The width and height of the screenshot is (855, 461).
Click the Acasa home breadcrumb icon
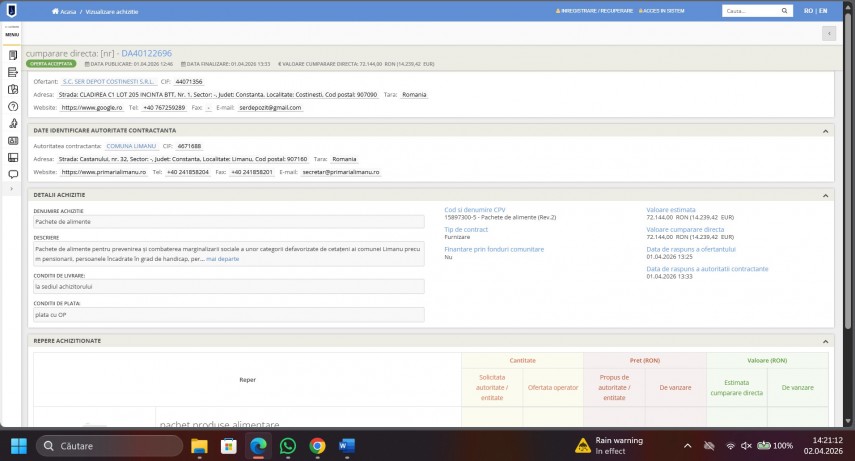pos(55,11)
